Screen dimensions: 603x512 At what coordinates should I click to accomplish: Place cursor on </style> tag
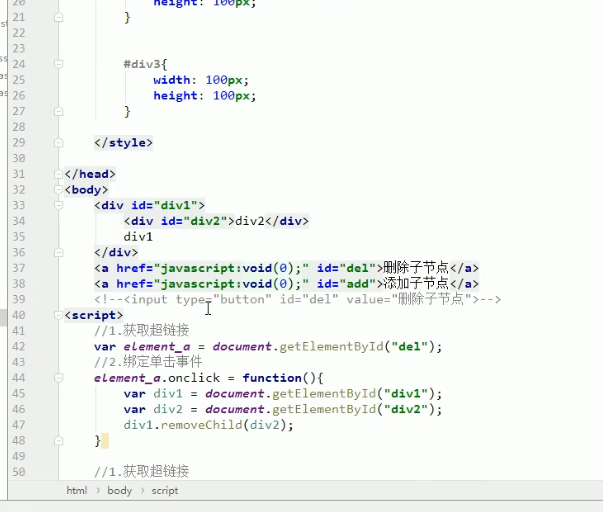click(123, 143)
